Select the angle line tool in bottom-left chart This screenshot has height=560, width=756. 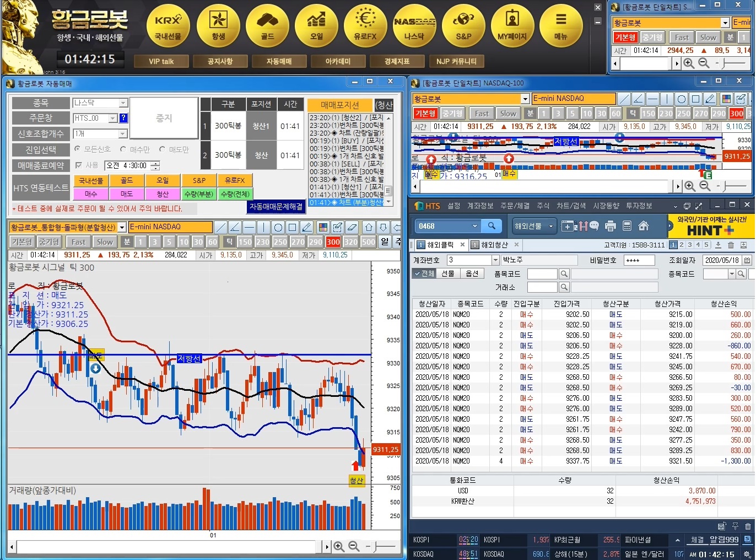(235, 227)
